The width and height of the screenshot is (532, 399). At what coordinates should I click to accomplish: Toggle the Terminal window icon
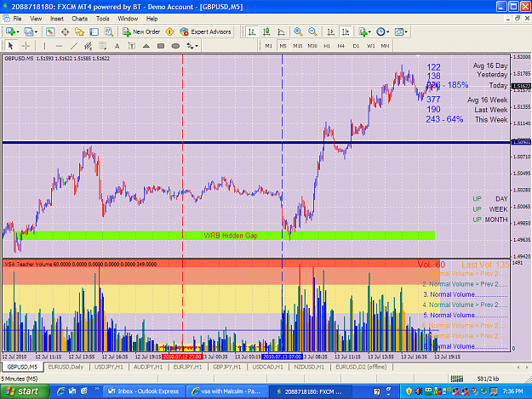(94, 31)
